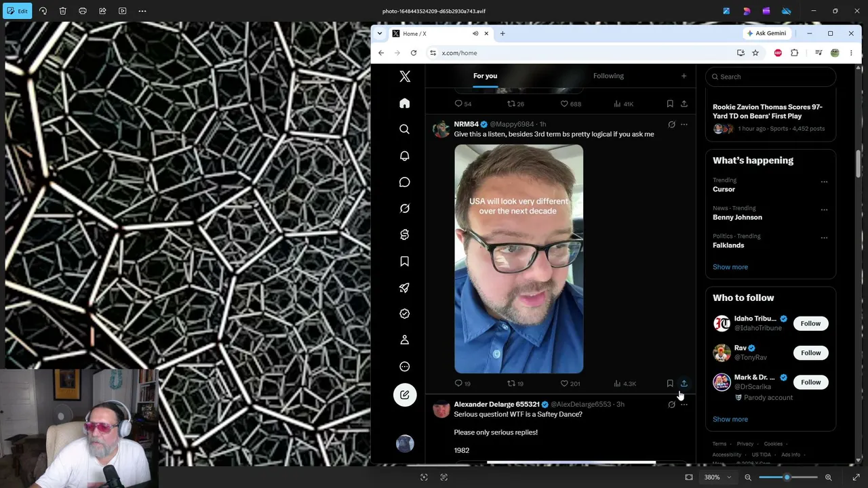
Task: Repost the NRM84 post
Action: [x=516, y=384]
